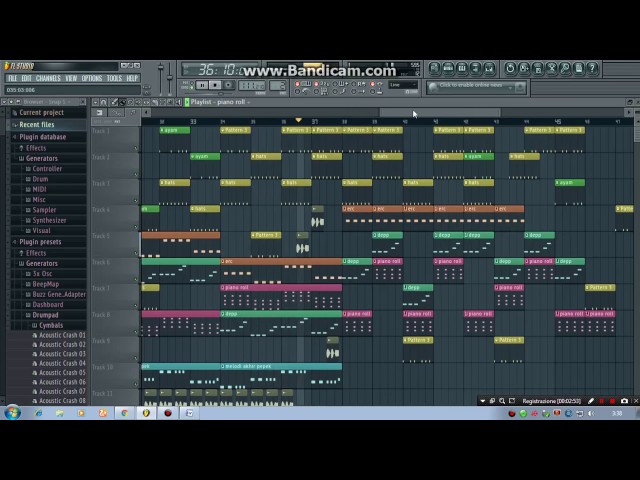This screenshot has height=480, width=640.
Task: Select the Synthesizer generator folder
Action: [x=49, y=220]
